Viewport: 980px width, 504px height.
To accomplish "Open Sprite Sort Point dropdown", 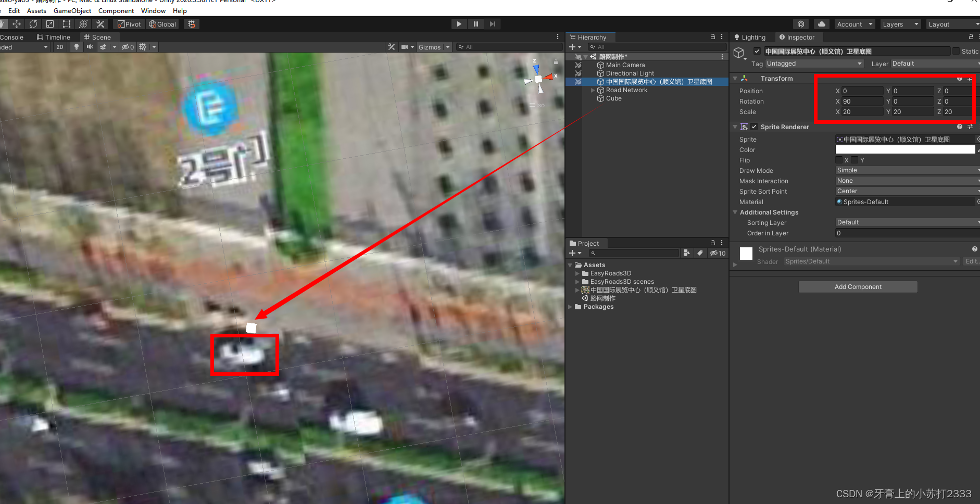I will pyautogui.click(x=908, y=191).
